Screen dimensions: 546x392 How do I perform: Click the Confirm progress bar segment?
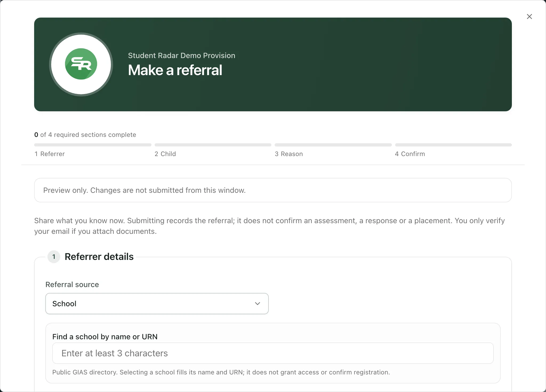click(453, 145)
